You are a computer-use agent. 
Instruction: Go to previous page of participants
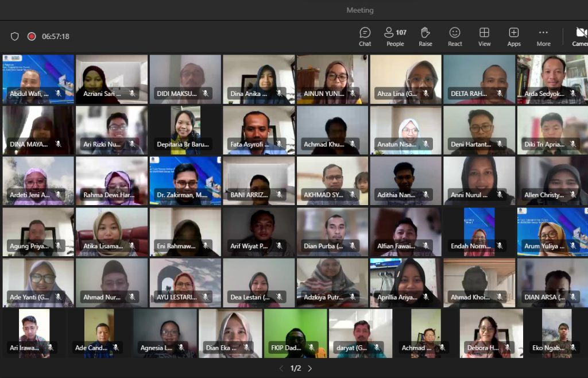point(281,368)
